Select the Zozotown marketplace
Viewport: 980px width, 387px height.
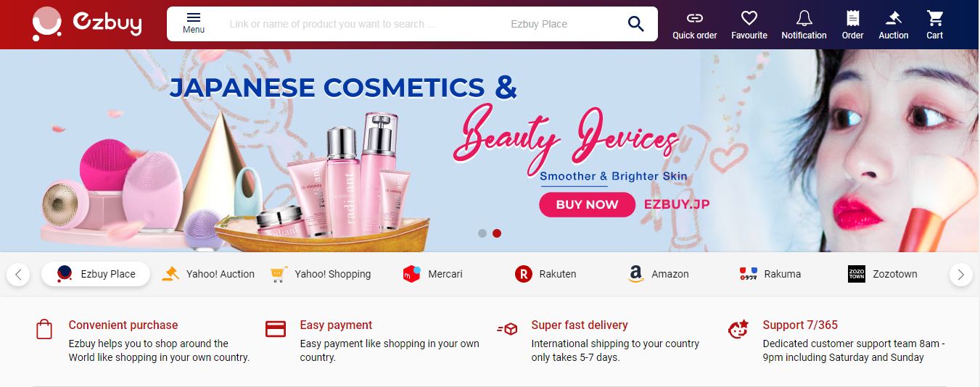882,274
